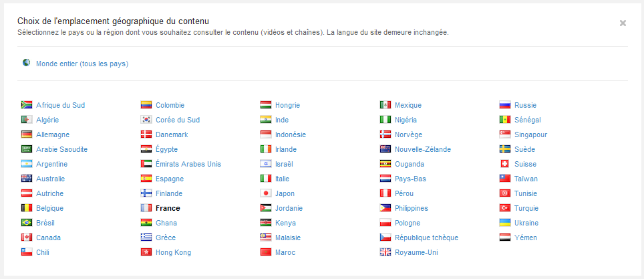Viewport: 644px width, 279px height.
Task: Choose Jordanie as location
Action: click(x=289, y=208)
